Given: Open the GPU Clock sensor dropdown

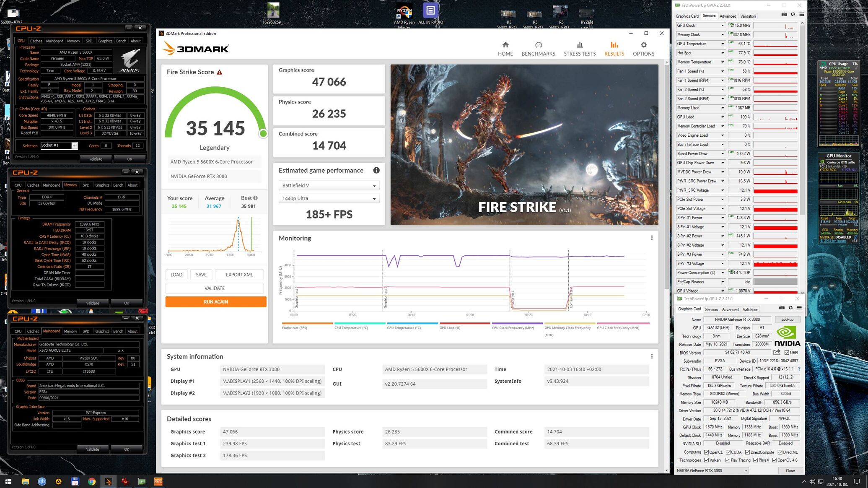Looking at the screenshot, I should pyautogui.click(x=722, y=26).
